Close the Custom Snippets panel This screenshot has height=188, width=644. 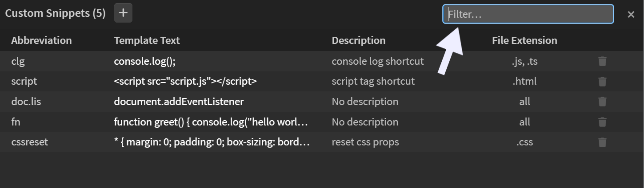click(x=631, y=14)
